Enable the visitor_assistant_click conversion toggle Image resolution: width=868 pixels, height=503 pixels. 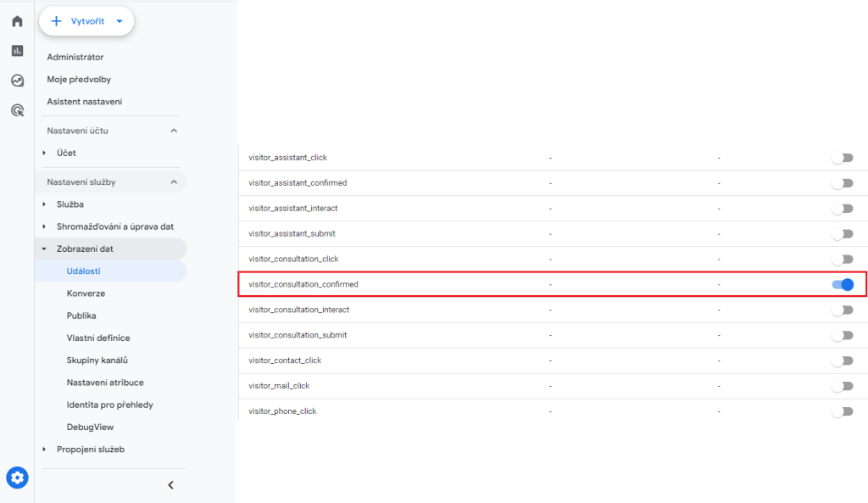(x=842, y=158)
